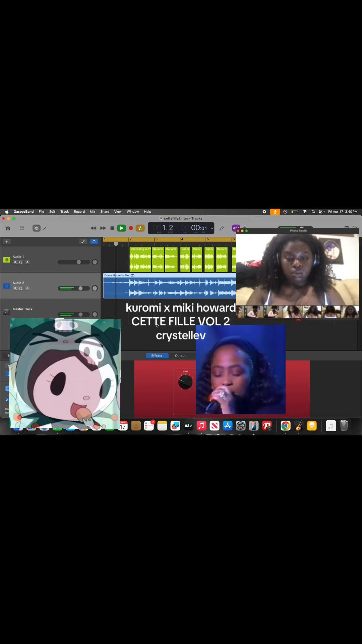Solo the Audio 2 track headphones
This screenshot has height=644, width=362.
click(21, 288)
